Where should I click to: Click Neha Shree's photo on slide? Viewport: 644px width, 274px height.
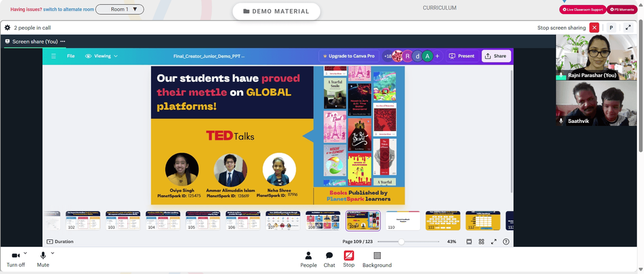point(279,169)
